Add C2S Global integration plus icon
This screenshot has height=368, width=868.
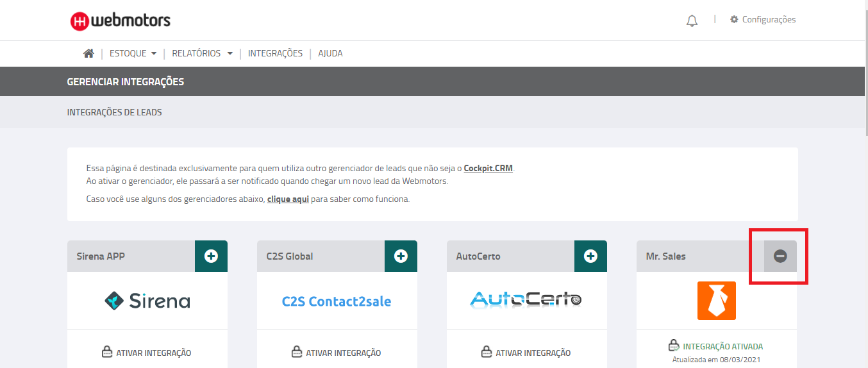(401, 256)
